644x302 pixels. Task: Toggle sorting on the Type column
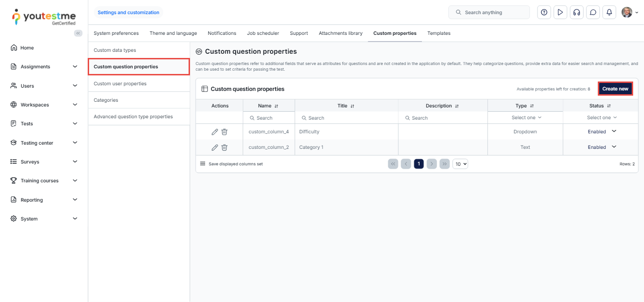532,106
